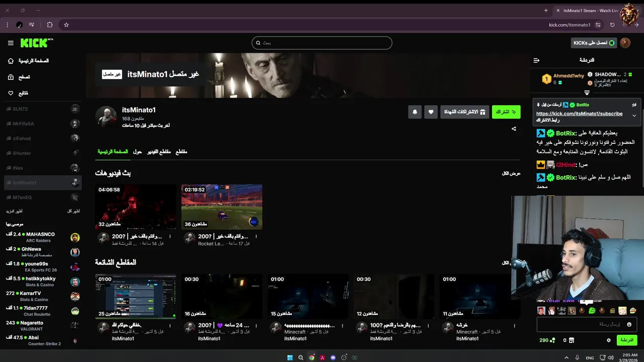The image size is (644, 362).
Task: Open the kick.com/itsMinato1/subscribe link
Action: point(579,114)
